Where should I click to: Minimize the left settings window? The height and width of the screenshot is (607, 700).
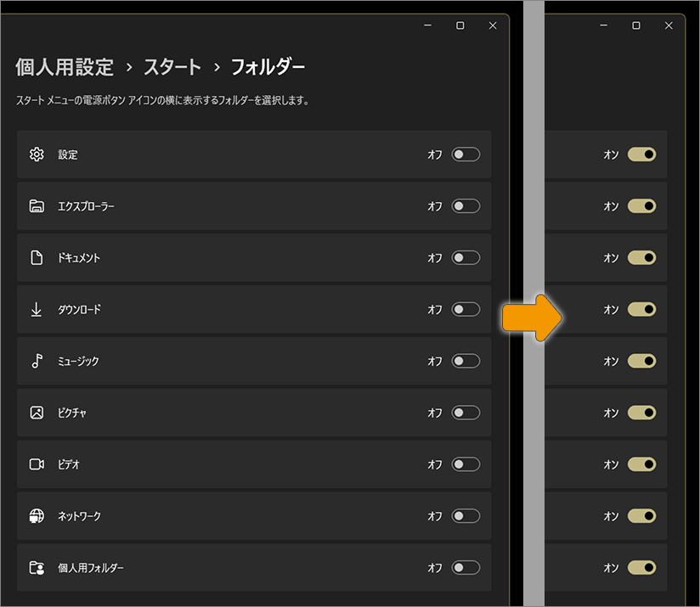point(427,25)
